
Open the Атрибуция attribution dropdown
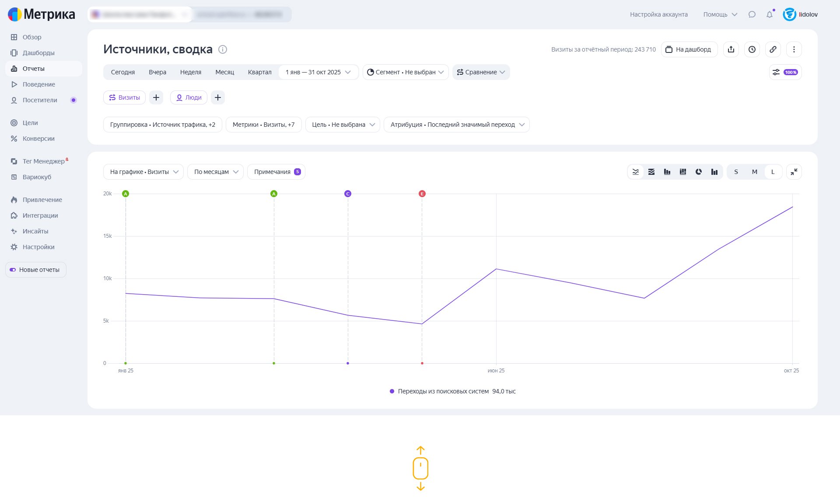[x=457, y=125]
